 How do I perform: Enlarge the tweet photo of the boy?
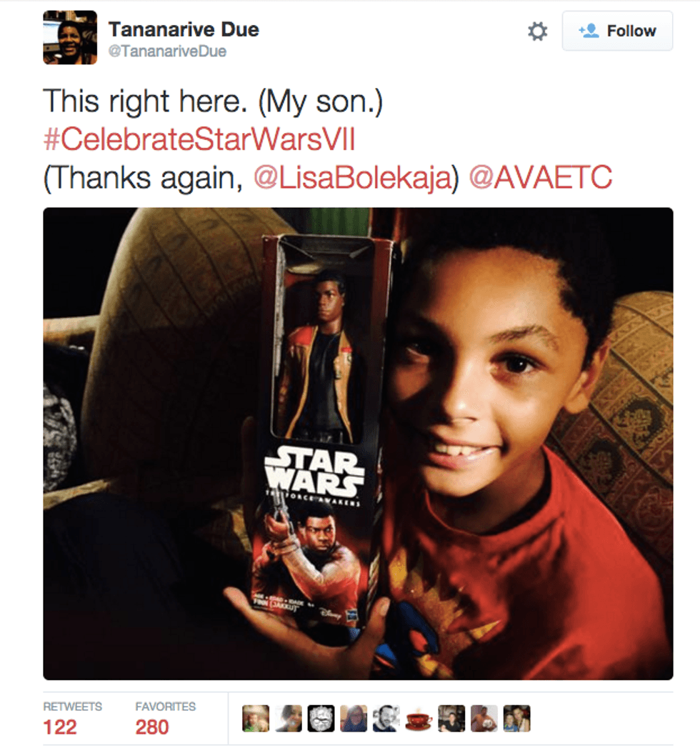(358, 444)
